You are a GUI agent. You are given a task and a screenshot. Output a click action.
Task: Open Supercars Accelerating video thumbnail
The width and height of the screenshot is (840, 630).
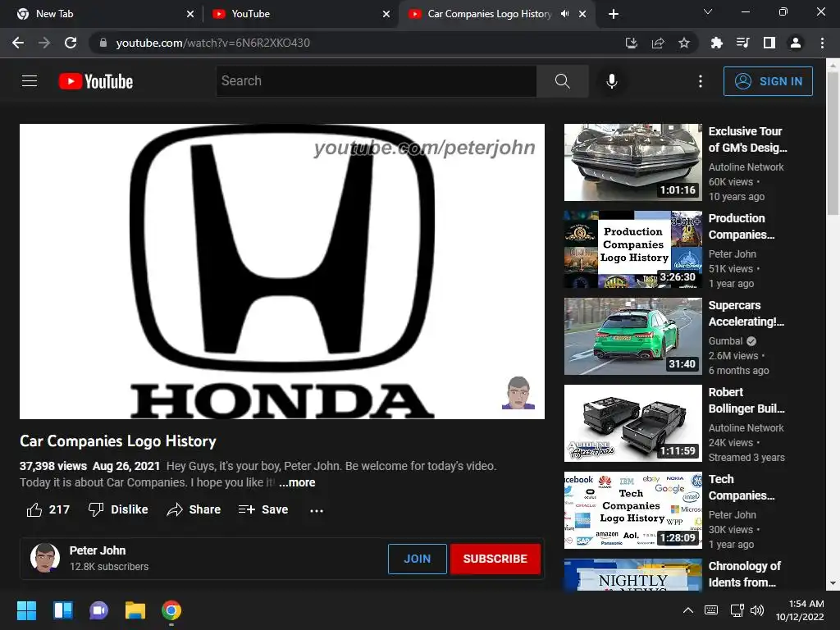(x=632, y=336)
